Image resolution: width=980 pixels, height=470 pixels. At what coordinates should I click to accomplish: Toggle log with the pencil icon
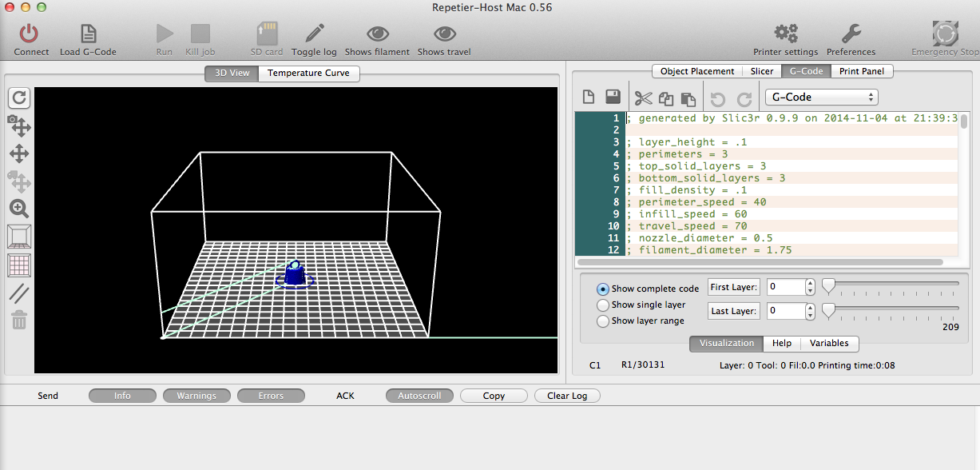coord(314,34)
